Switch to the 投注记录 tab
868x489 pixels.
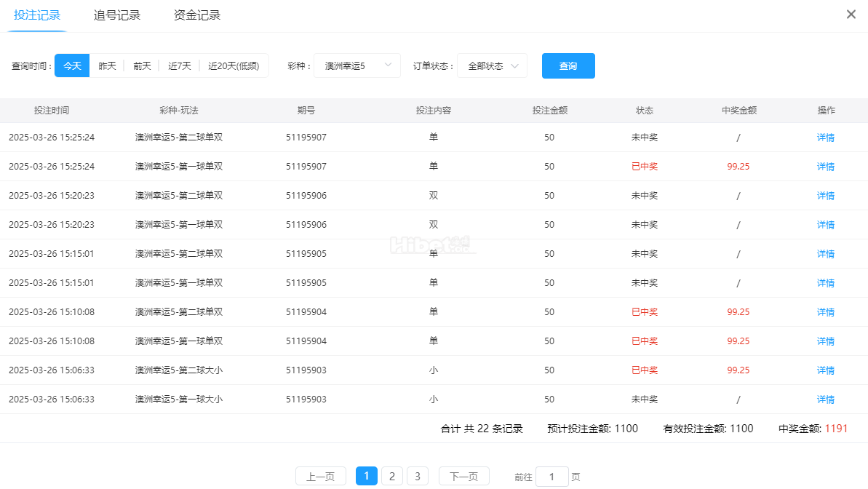pyautogui.click(x=37, y=15)
